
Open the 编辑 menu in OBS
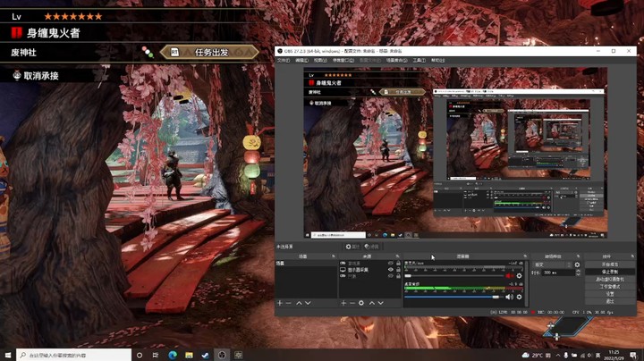301,60
